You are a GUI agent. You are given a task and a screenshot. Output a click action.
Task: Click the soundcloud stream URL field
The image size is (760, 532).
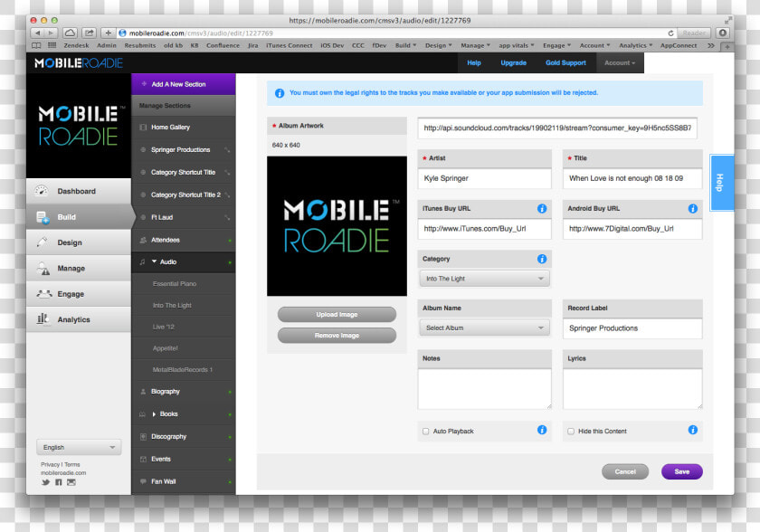557,128
